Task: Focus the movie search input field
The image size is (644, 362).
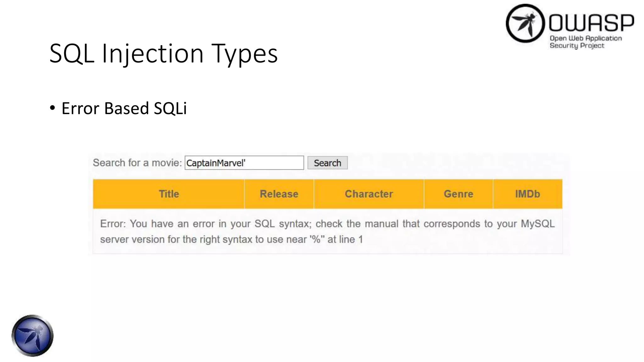Action: [x=244, y=163]
